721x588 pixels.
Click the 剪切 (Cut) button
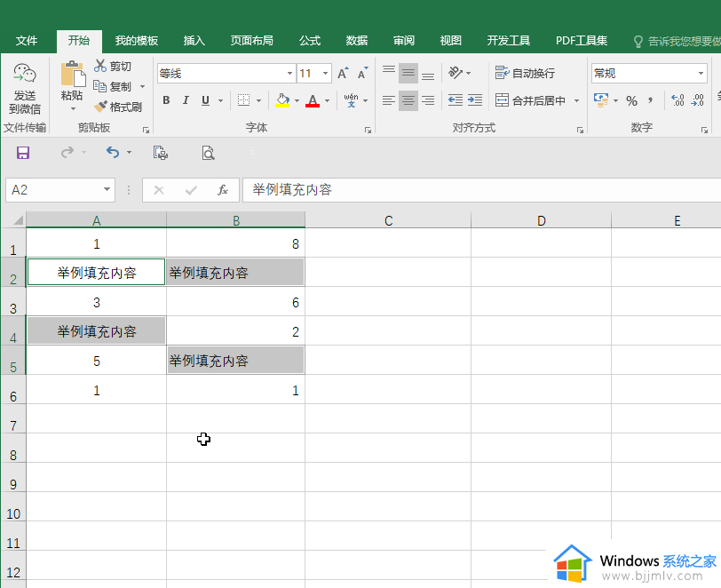pyautogui.click(x=113, y=66)
